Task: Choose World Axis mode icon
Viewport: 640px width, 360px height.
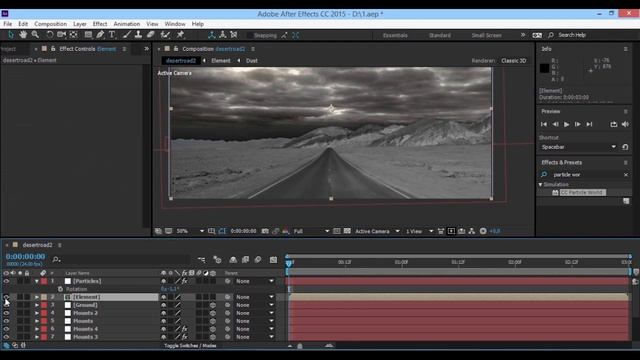Action: 222,35
